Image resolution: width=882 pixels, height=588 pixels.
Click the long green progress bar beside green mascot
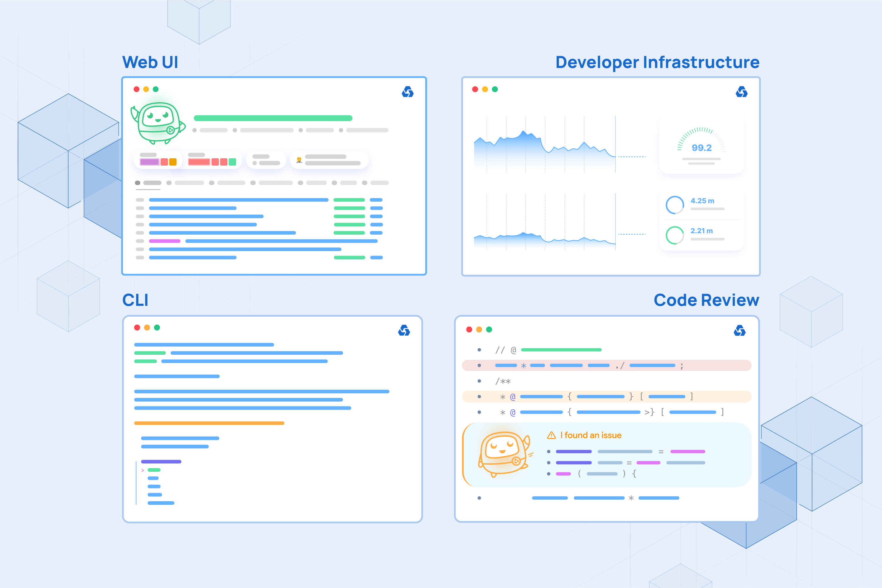273,118
